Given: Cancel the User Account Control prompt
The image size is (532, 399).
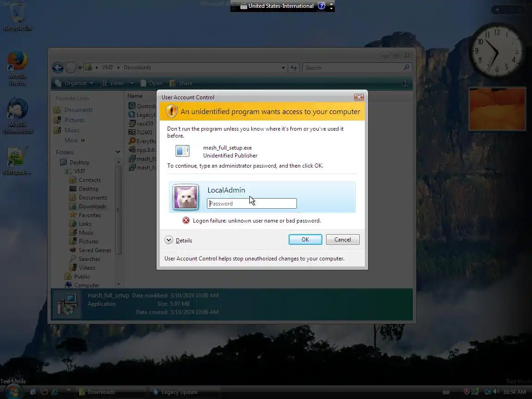Looking at the screenshot, I should click(x=343, y=240).
